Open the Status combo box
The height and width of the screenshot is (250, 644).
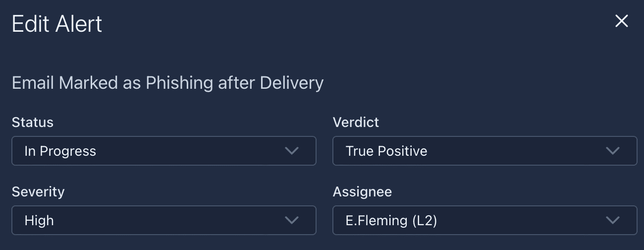pyautogui.click(x=163, y=151)
